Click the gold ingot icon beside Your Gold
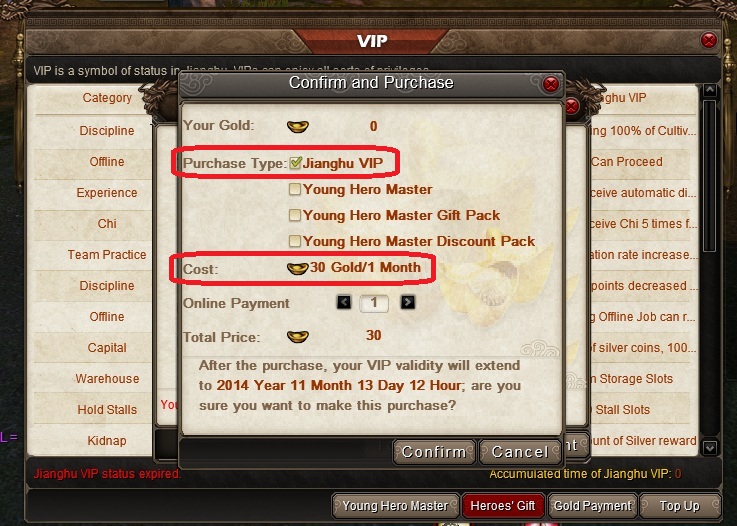The height and width of the screenshot is (526, 737). coord(298,126)
